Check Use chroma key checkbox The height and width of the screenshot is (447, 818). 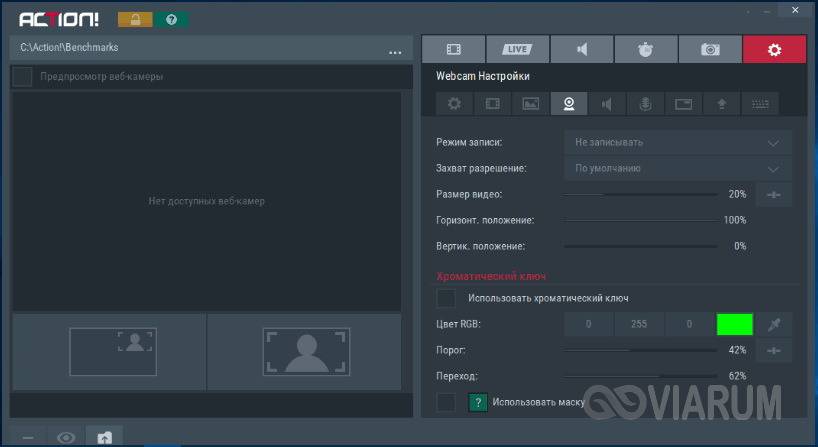(x=447, y=298)
